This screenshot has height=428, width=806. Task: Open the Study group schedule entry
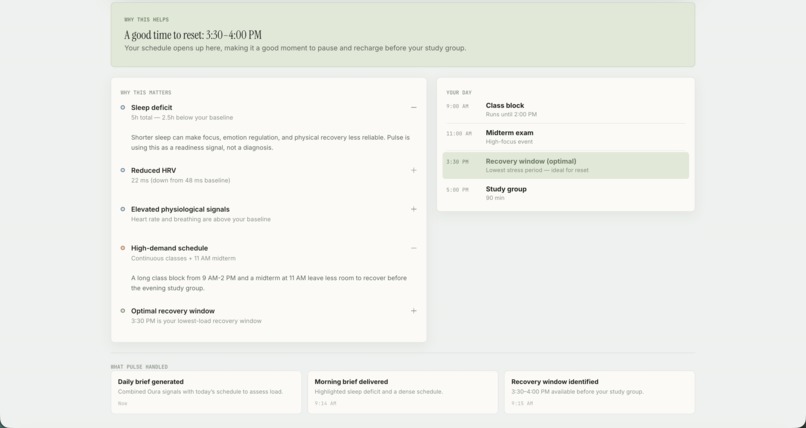(x=565, y=193)
